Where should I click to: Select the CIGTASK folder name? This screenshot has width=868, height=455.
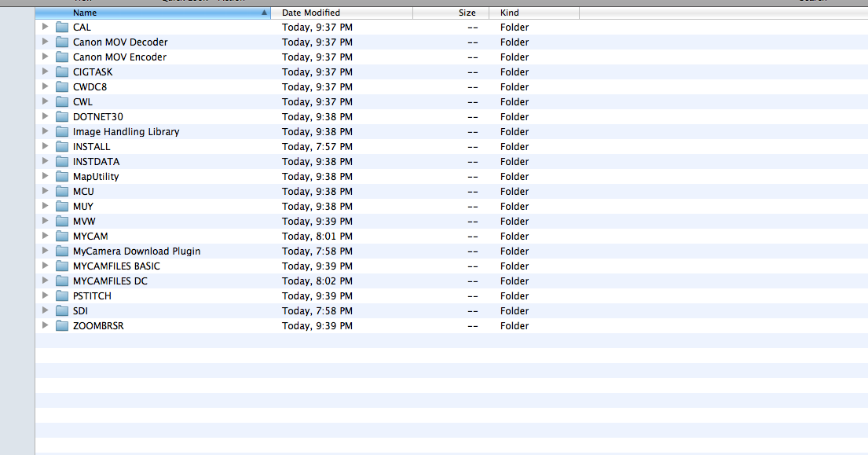93,72
